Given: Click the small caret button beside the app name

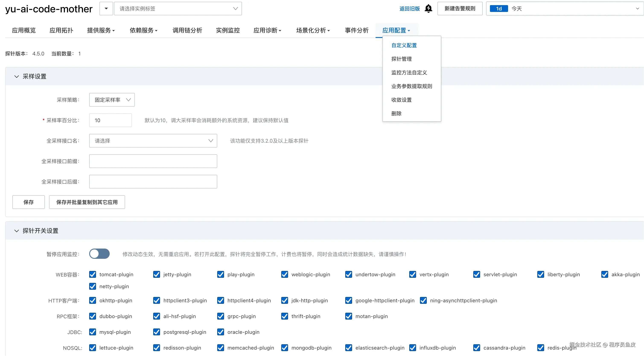Looking at the screenshot, I should point(106,9).
